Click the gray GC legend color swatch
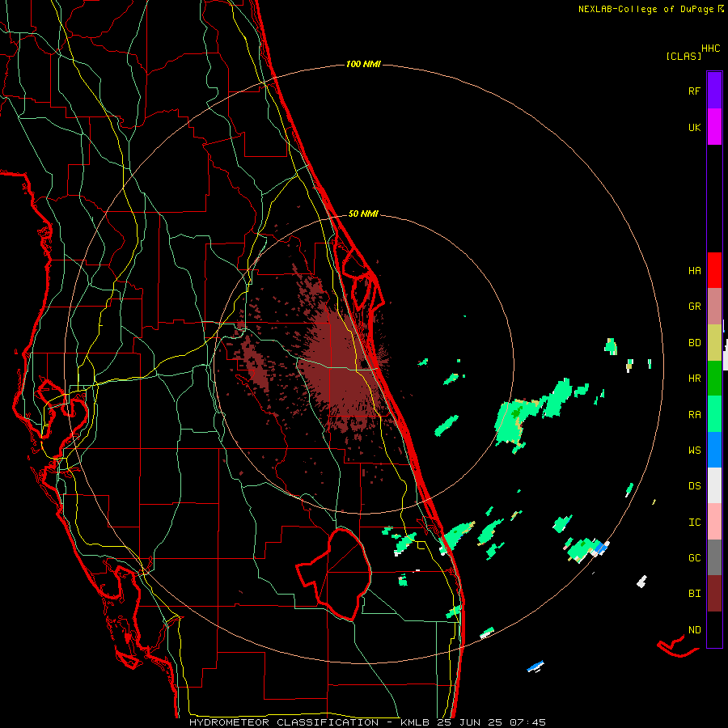728x728 pixels. coord(714,557)
